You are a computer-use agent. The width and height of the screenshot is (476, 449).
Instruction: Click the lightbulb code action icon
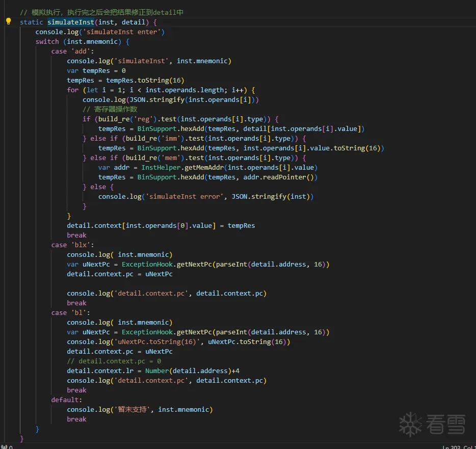9,21
